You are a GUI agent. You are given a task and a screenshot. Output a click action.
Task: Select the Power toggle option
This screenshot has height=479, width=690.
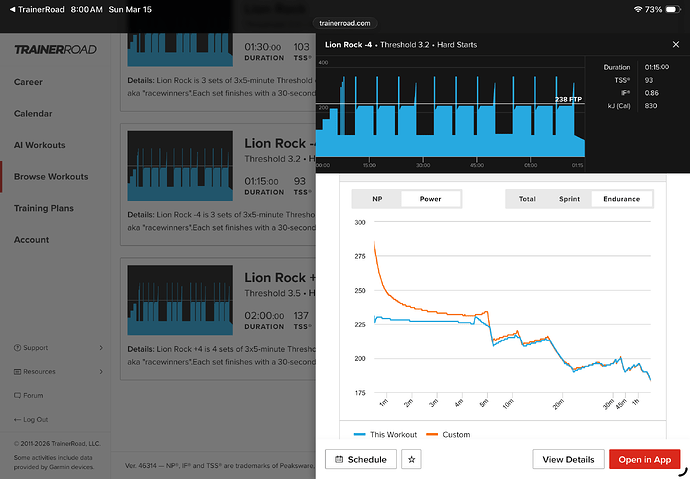pyautogui.click(x=430, y=199)
